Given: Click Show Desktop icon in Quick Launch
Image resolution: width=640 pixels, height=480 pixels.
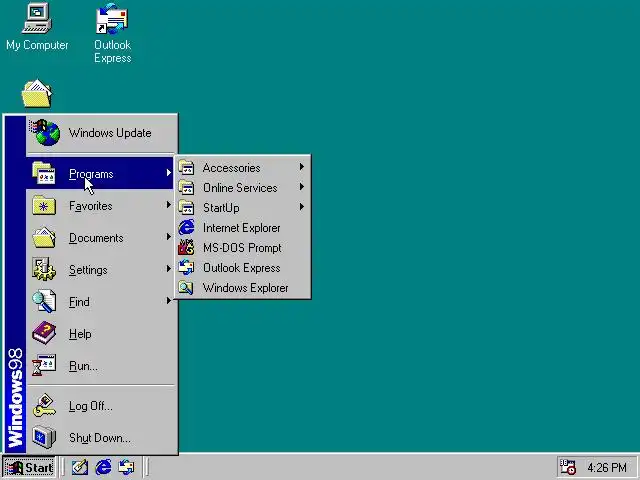Looking at the screenshot, I should click(x=80, y=467).
